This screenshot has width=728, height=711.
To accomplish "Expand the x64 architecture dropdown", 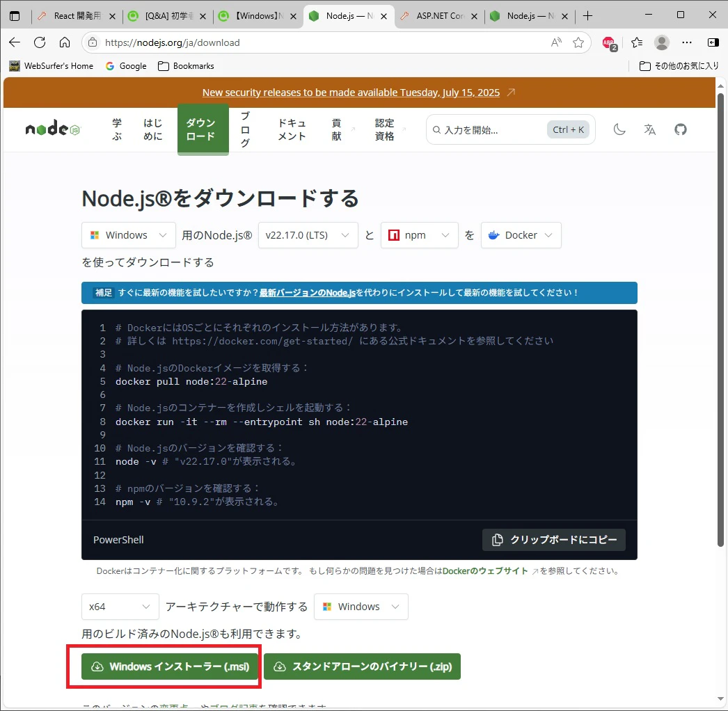I will pos(120,606).
